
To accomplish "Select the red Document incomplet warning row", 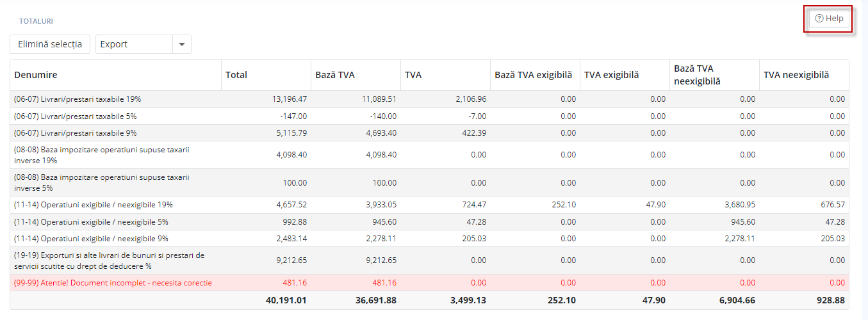I will click(113, 283).
